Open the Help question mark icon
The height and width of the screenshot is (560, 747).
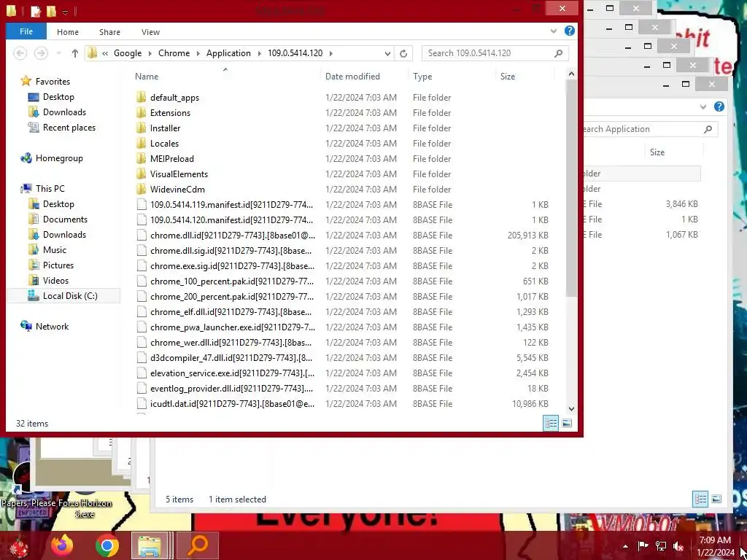coord(569,31)
